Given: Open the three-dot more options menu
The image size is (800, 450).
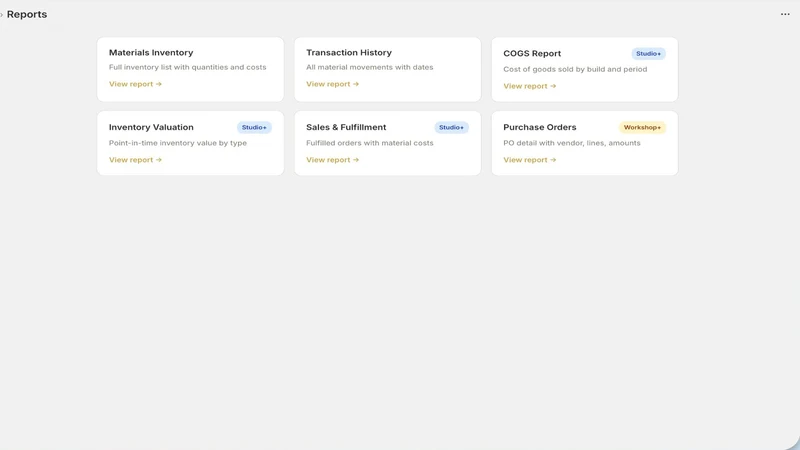Looking at the screenshot, I should pos(785,14).
